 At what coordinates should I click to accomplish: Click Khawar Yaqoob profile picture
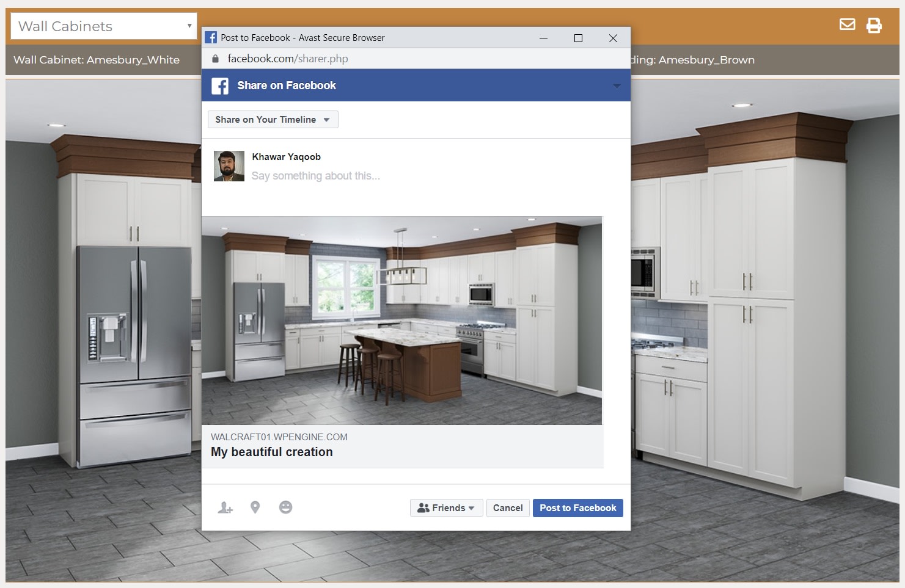pos(229,166)
